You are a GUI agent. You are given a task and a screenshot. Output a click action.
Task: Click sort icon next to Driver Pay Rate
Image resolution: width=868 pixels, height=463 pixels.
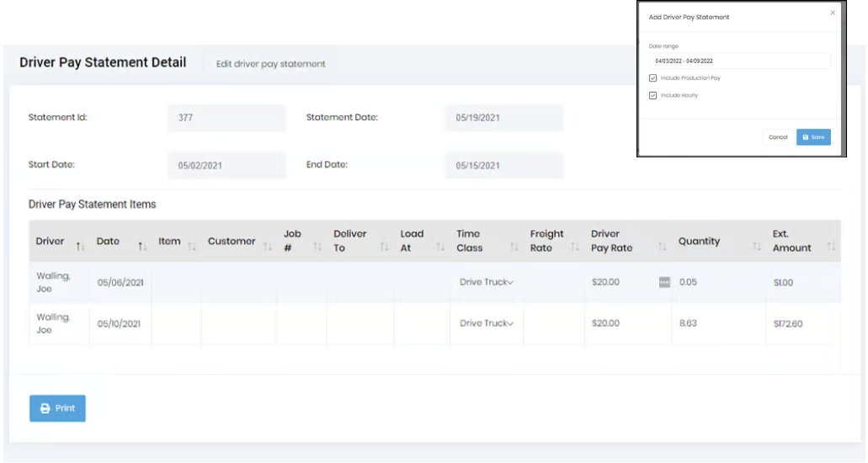pos(663,247)
